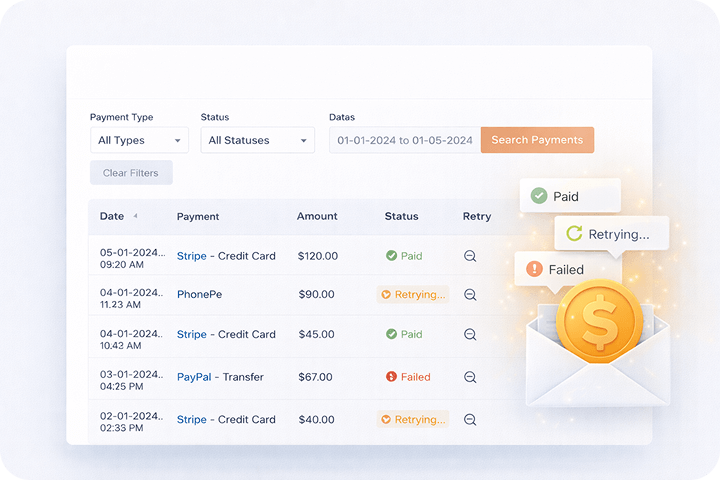
Task: Click the red exclamation Failed icon
Action: coord(534,269)
